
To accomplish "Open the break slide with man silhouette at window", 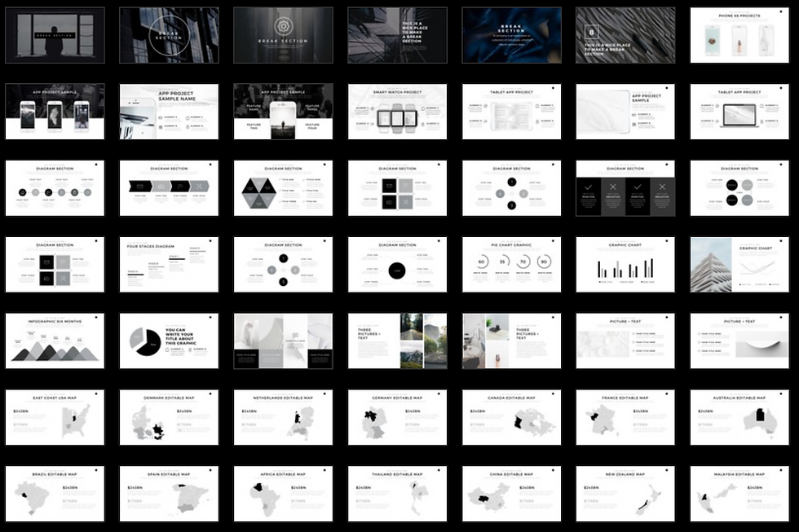I will click(55, 35).
